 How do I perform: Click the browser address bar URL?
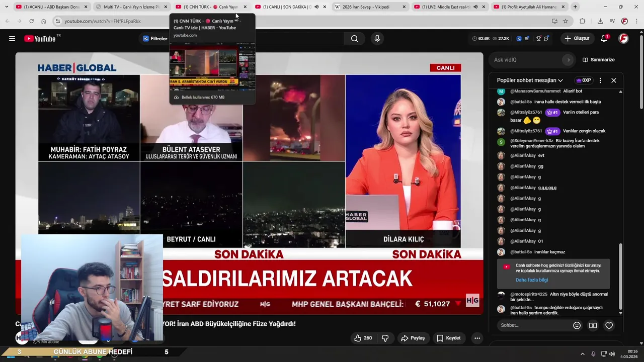click(103, 21)
